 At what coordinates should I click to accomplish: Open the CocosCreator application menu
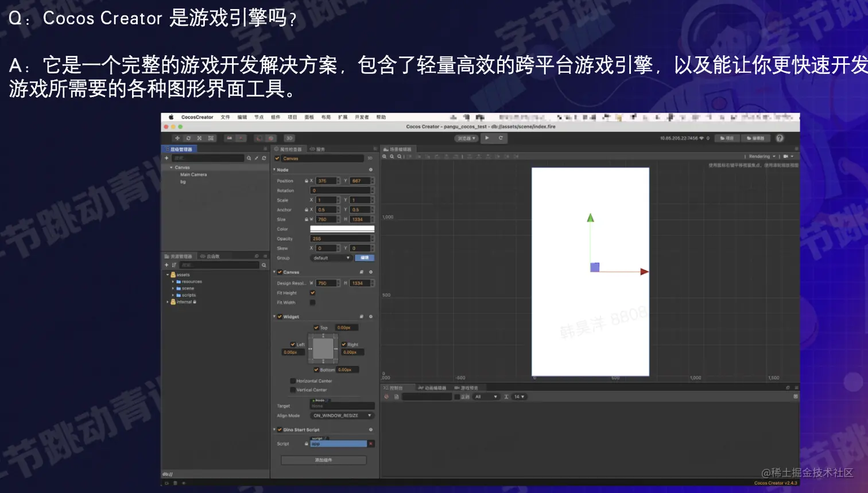pos(197,117)
